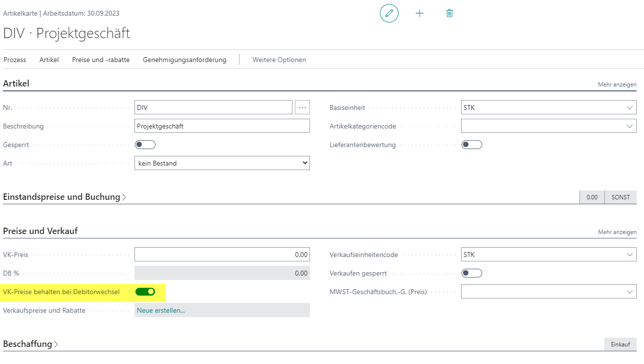Click the Artikelkarte Arbeitsdatum caption text
Image resolution: width=644 pixels, height=364 pixels.
pyautogui.click(x=61, y=13)
